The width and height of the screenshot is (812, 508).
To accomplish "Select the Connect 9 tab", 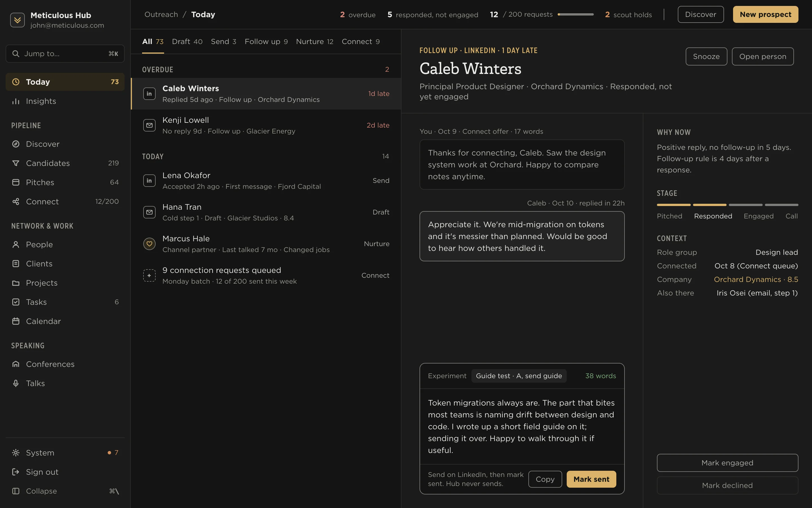I will point(361,41).
